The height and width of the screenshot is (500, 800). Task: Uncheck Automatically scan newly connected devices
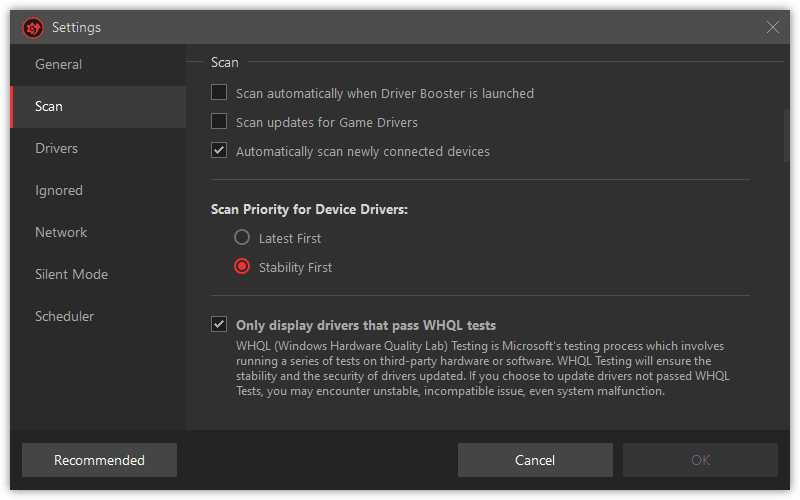[219, 151]
